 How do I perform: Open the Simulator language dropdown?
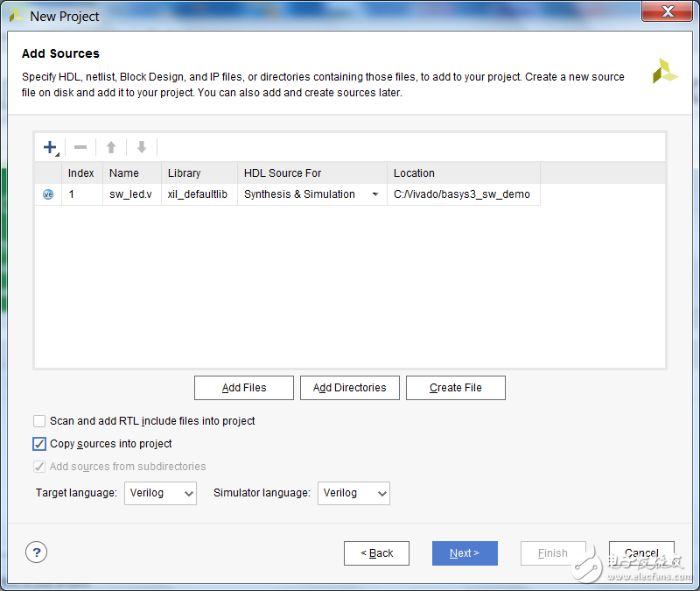click(353, 493)
